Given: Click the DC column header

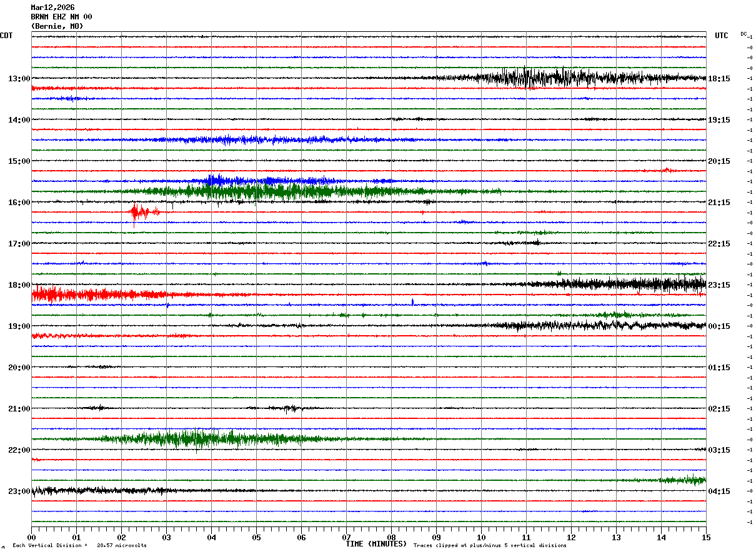Looking at the screenshot, I should pos(744,34).
